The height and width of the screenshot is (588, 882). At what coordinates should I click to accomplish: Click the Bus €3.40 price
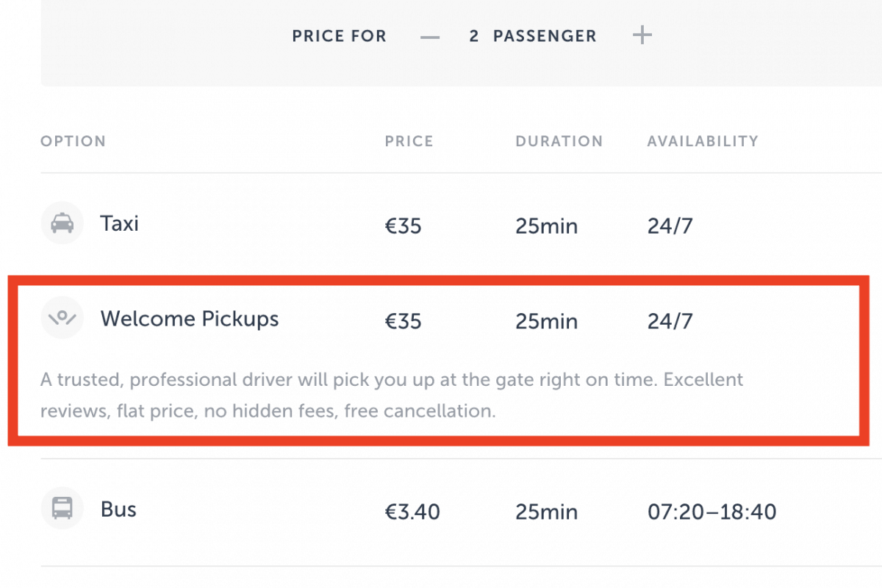tap(412, 512)
